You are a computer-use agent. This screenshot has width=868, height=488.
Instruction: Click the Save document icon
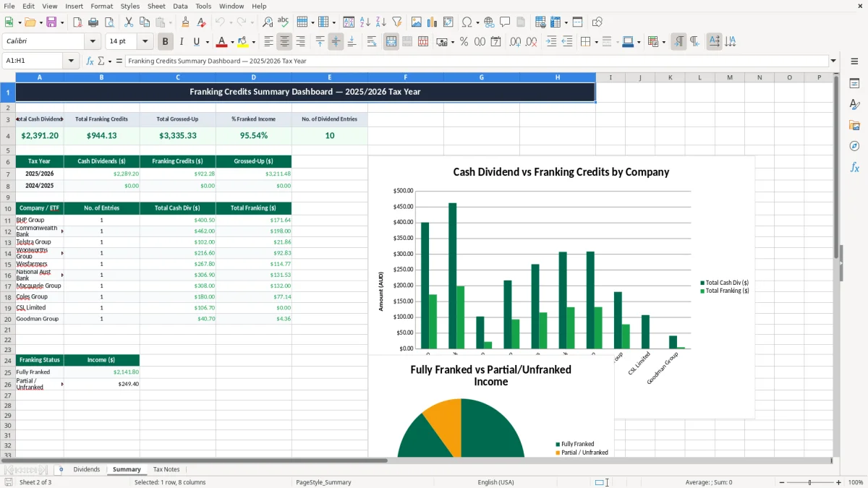tap(51, 22)
